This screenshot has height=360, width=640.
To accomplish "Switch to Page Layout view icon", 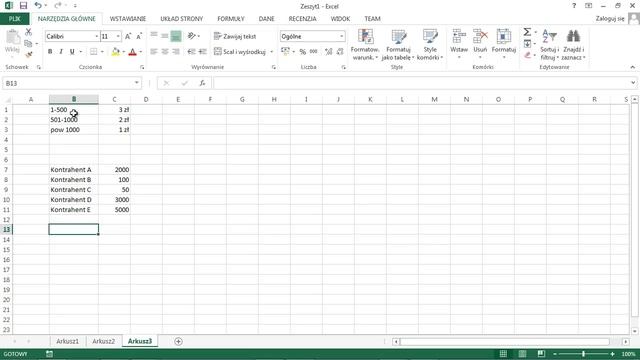I will [x=522, y=354].
